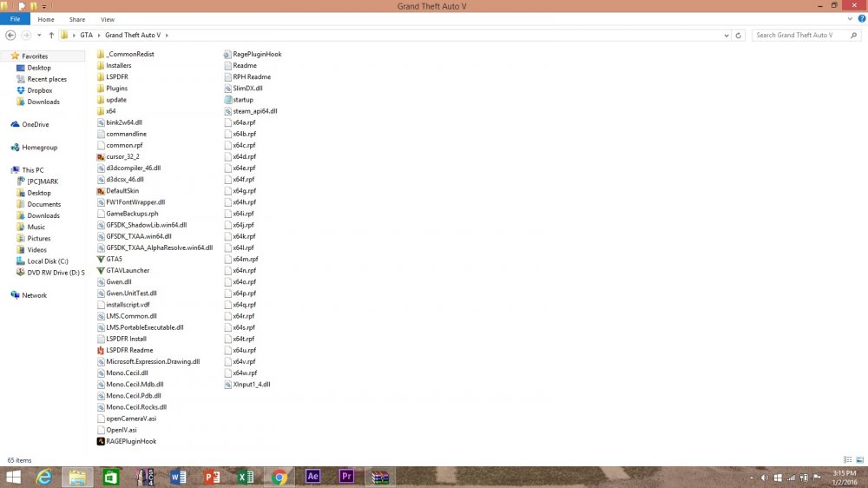Open Documents under This PC
This screenshot has height=488, width=868.
click(x=43, y=204)
